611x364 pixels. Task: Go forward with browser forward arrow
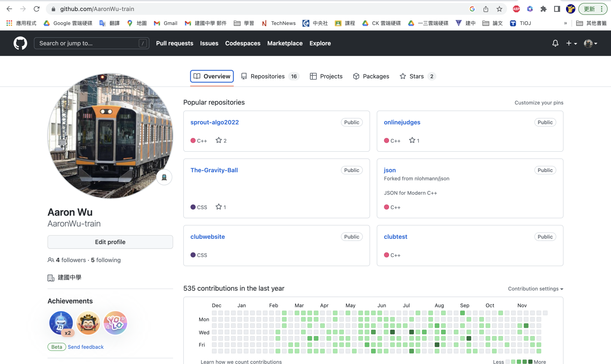pyautogui.click(x=23, y=9)
